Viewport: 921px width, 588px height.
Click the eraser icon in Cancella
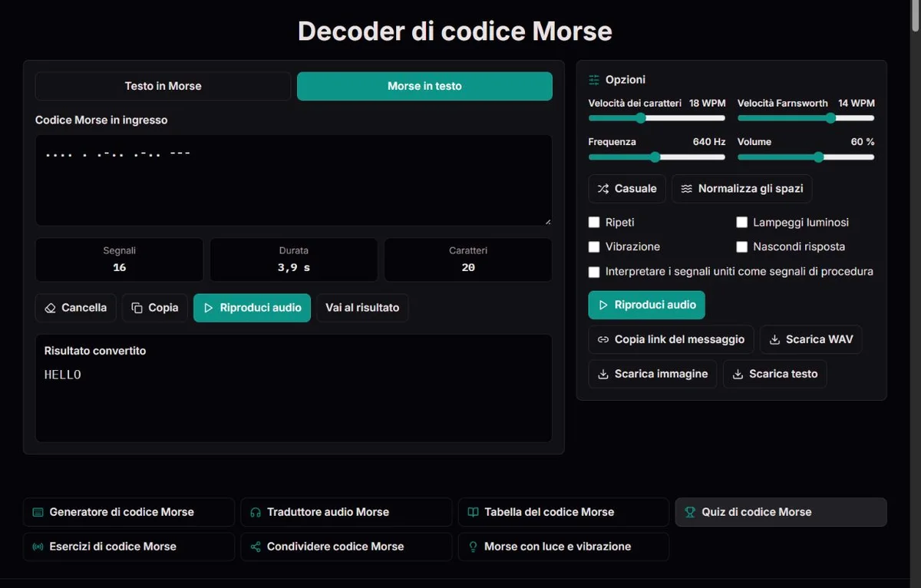tap(51, 308)
